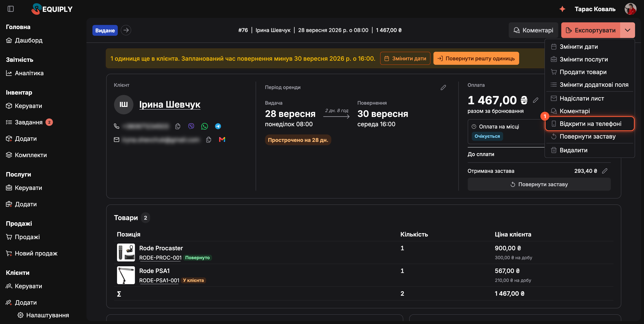Click the wide 'Повернути заставу' button
The height and width of the screenshot is (324, 644).
[539, 184]
